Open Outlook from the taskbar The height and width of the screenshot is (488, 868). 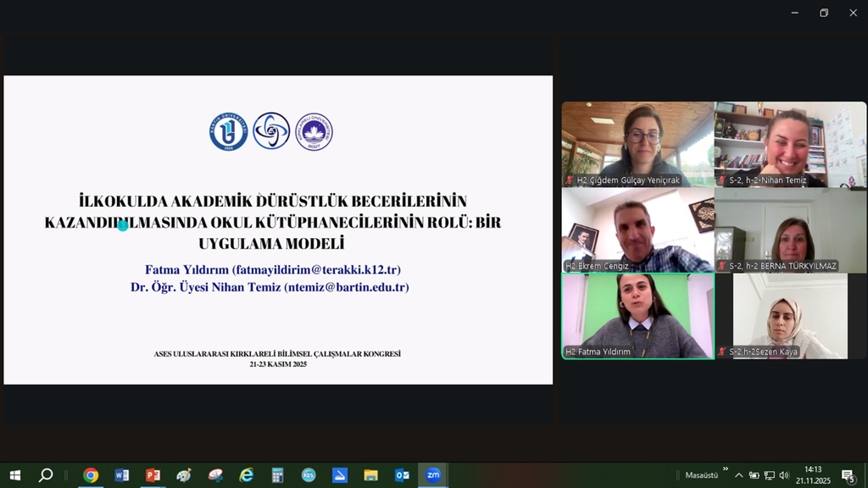point(402,475)
